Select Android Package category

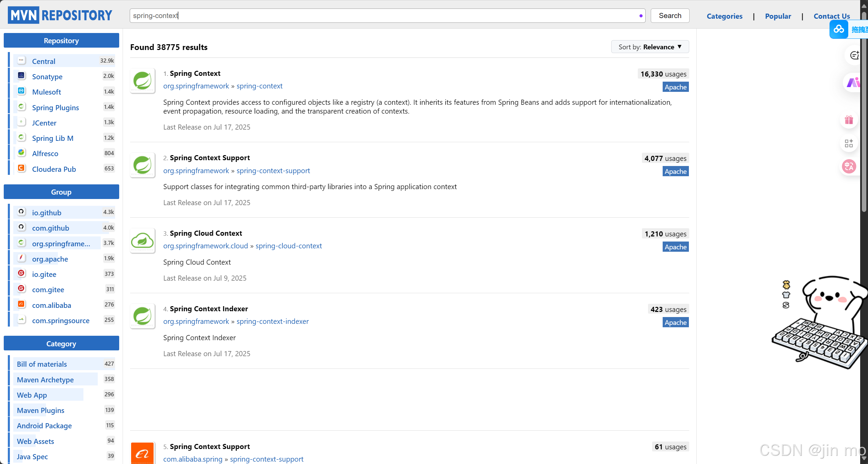click(x=64, y=426)
